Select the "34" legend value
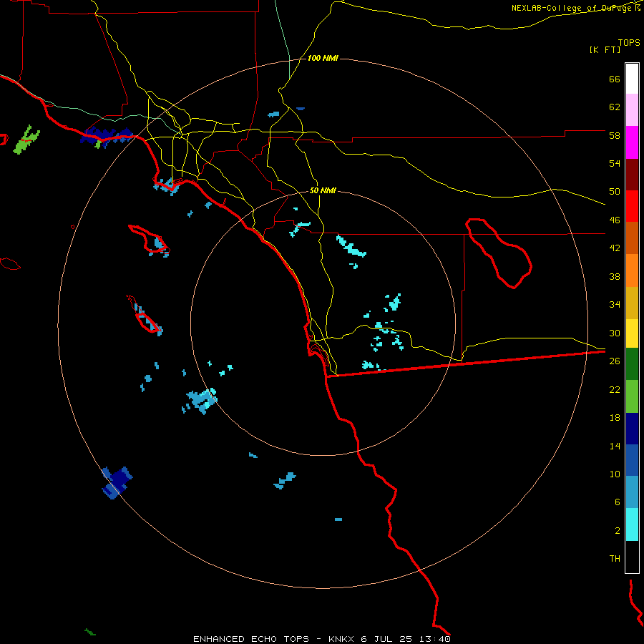Image resolution: width=644 pixels, height=644 pixels. (615, 304)
